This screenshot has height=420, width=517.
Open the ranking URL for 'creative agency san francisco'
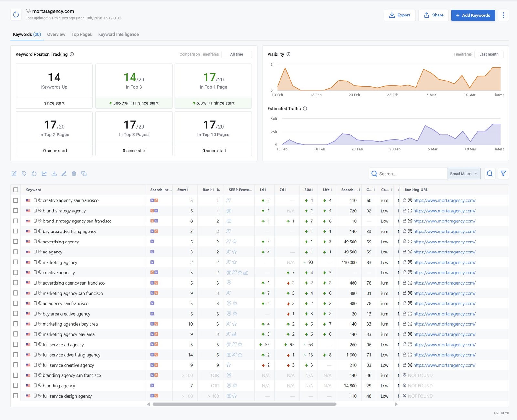pos(444,200)
